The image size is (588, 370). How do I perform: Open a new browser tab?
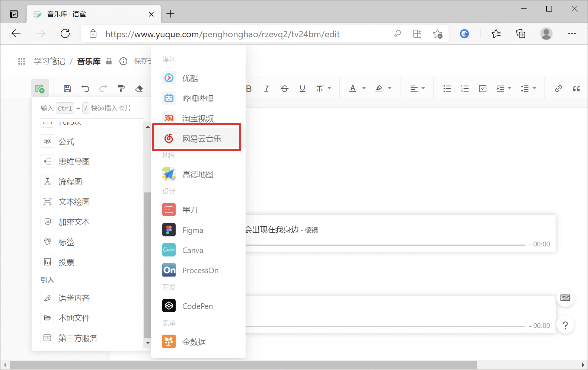pyautogui.click(x=170, y=14)
